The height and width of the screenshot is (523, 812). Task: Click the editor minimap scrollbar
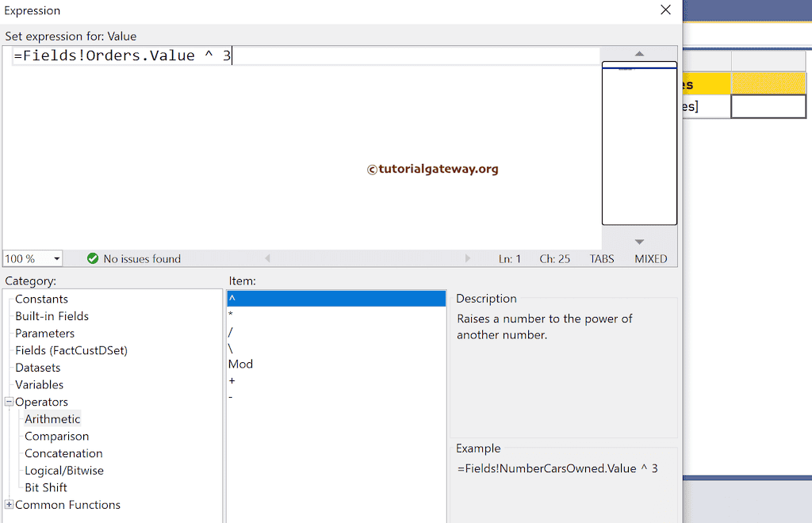(x=640, y=143)
